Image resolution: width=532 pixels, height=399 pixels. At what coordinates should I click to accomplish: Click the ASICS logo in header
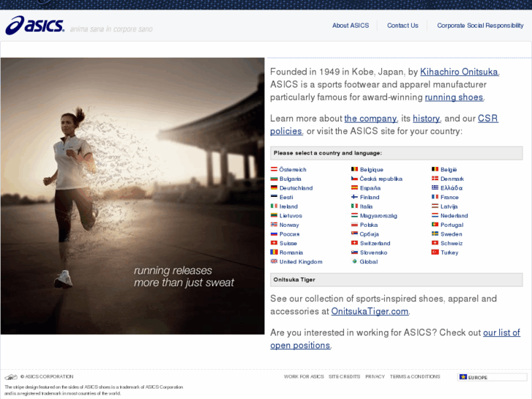34,25
